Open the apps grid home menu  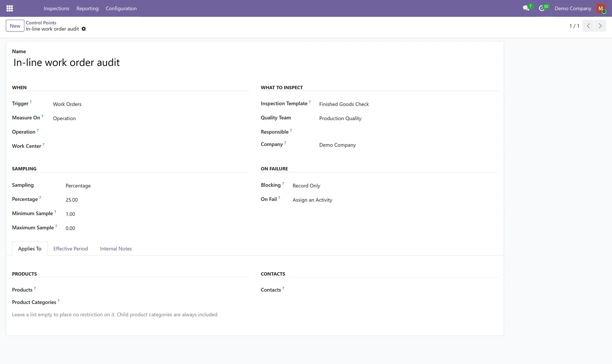[x=10, y=8]
